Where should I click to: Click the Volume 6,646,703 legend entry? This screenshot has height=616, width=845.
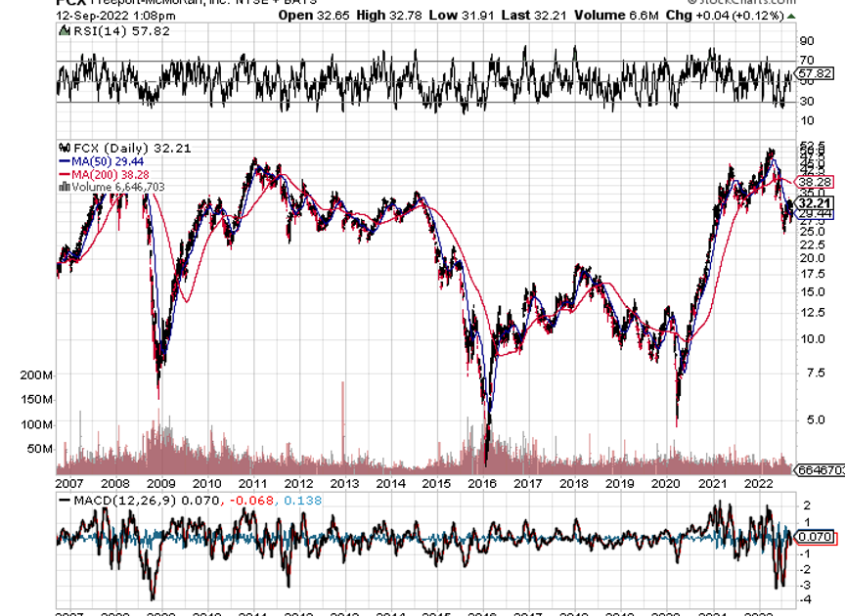coord(117,187)
